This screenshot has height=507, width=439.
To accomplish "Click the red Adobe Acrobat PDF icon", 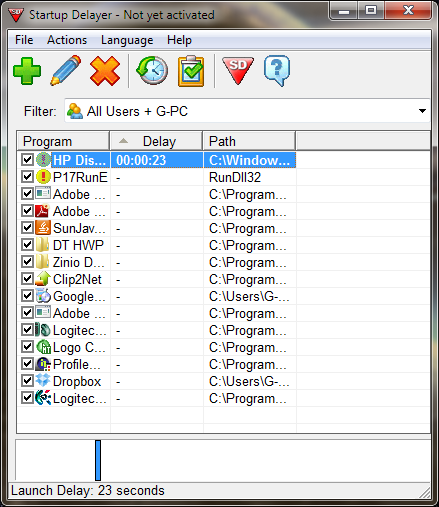I will click(x=43, y=211).
